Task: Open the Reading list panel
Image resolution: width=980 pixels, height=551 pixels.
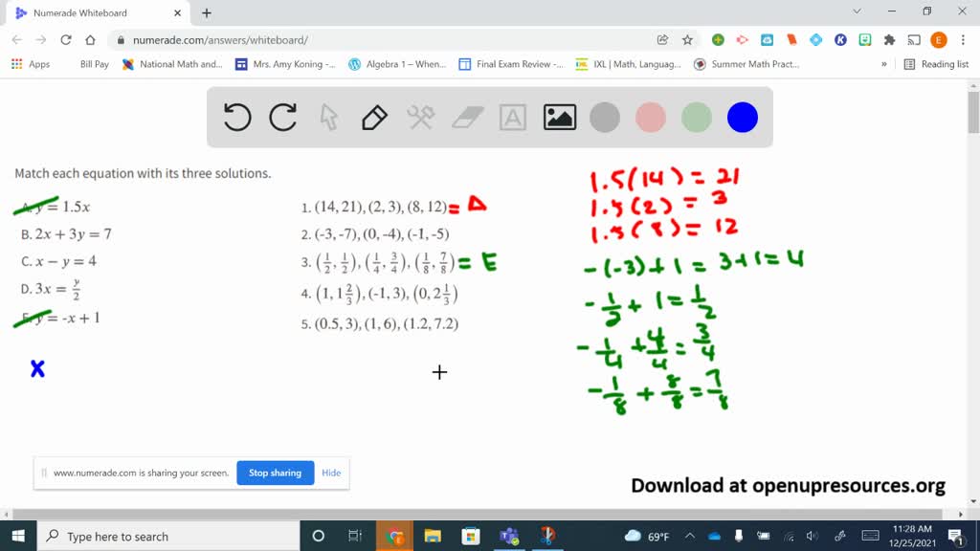Action: tap(930, 64)
